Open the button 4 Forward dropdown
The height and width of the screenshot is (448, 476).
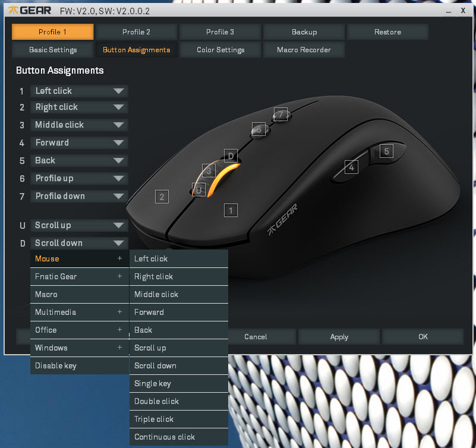click(79, 143)
